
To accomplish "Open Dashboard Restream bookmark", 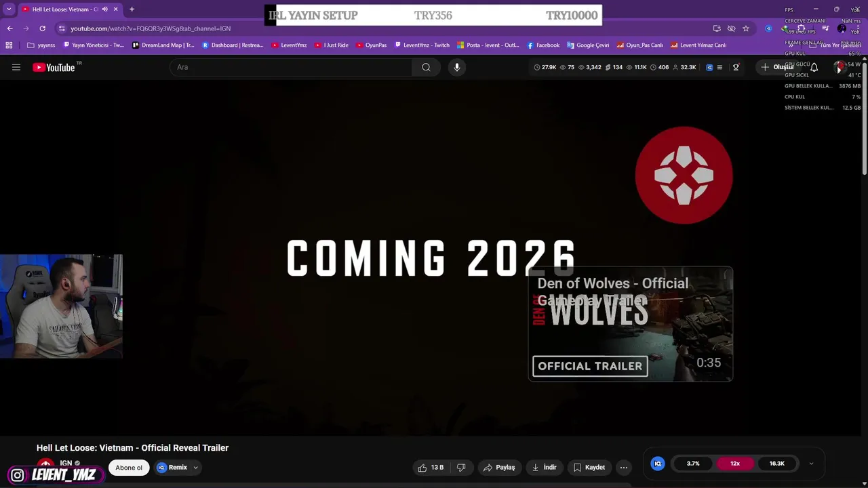I will click(233, 45).
